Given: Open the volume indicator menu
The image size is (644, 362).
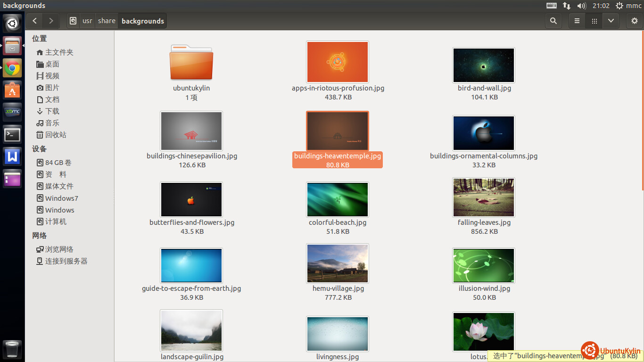Looking at the screenshot, I should coord(581,6).
